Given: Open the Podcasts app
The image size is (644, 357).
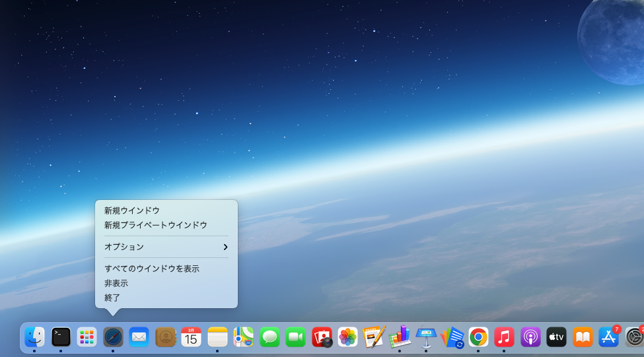Looking at the screenshot, I should coord(530,337).
